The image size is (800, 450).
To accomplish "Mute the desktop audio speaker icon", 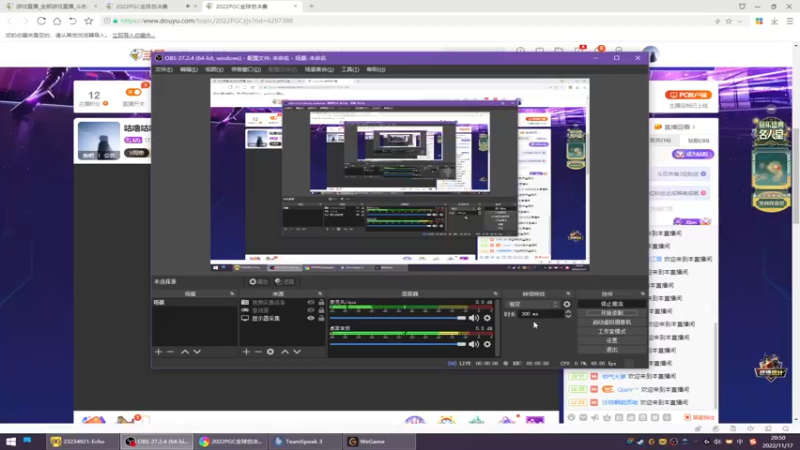I will point(474,344).
